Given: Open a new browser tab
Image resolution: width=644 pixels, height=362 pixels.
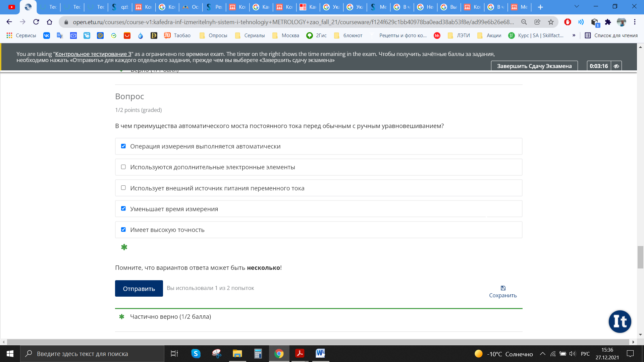Looking at the screenshot, I should 540,7.
